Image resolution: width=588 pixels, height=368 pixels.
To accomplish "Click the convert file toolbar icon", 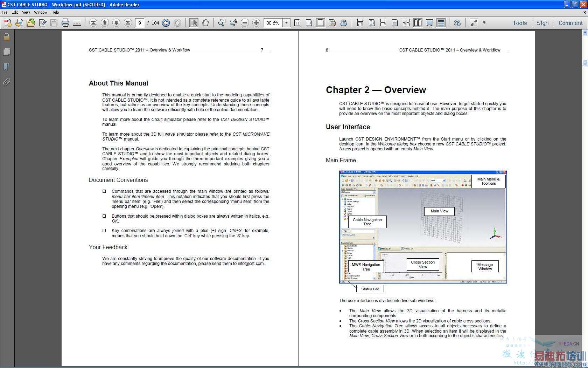I will click(x=19, y=23).
